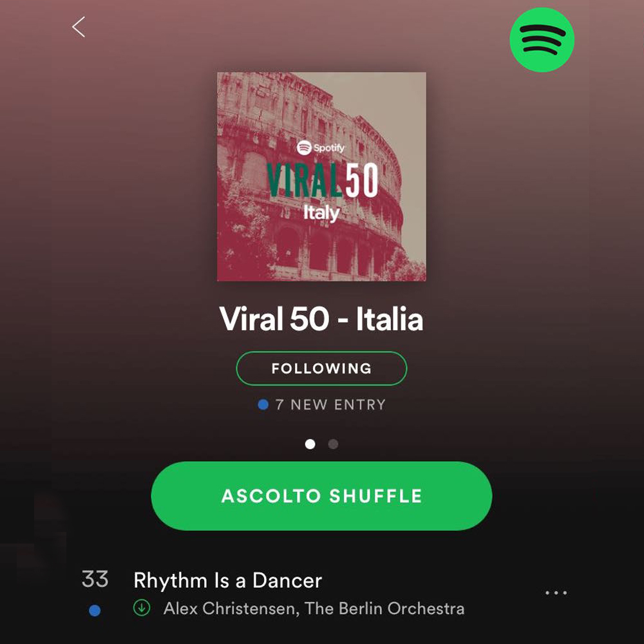Start the ASCOLTO SHUFFLE playback
Viewport: 644px width, 644px height.
(x=321, y=496)
